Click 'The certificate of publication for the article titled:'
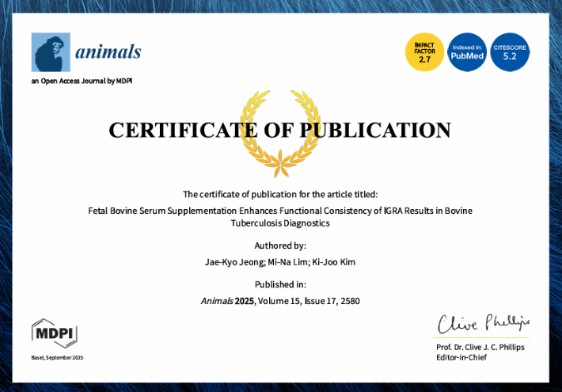This screenshot has width=562, height=392. click(280, 194)
